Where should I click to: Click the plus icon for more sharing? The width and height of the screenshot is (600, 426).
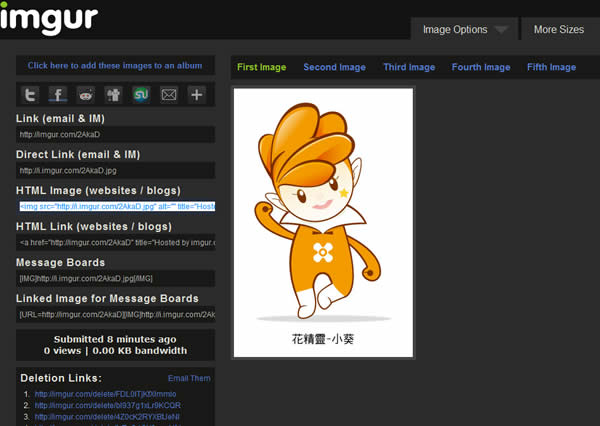[x=197, y=95]
